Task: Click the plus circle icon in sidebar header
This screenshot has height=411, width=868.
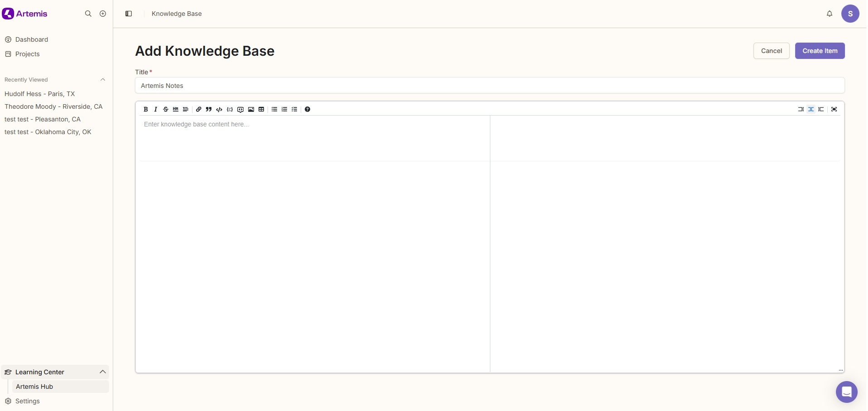Action: (103, 14)
